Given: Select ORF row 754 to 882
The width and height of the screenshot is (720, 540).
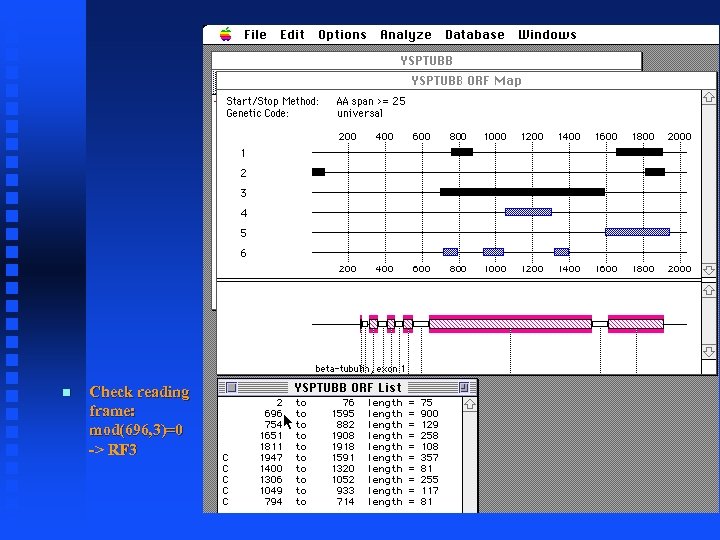Looking at the screenshot, I should (340, 425).
